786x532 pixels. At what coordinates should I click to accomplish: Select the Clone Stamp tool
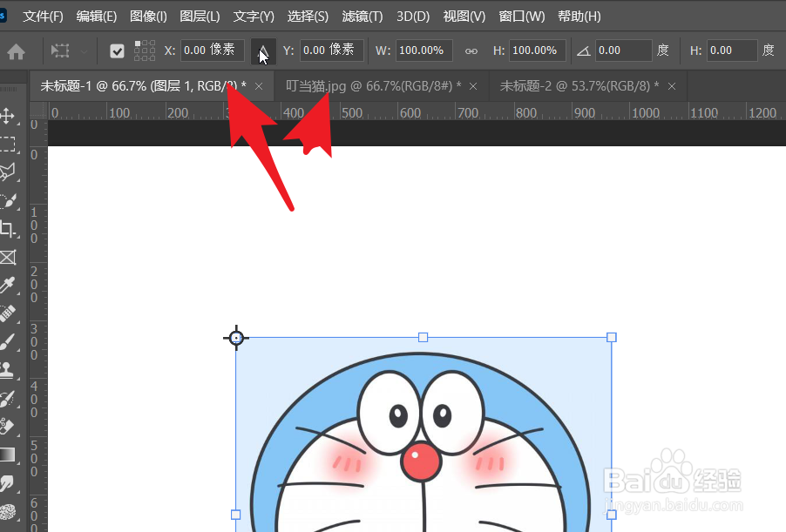pos(9,370)
